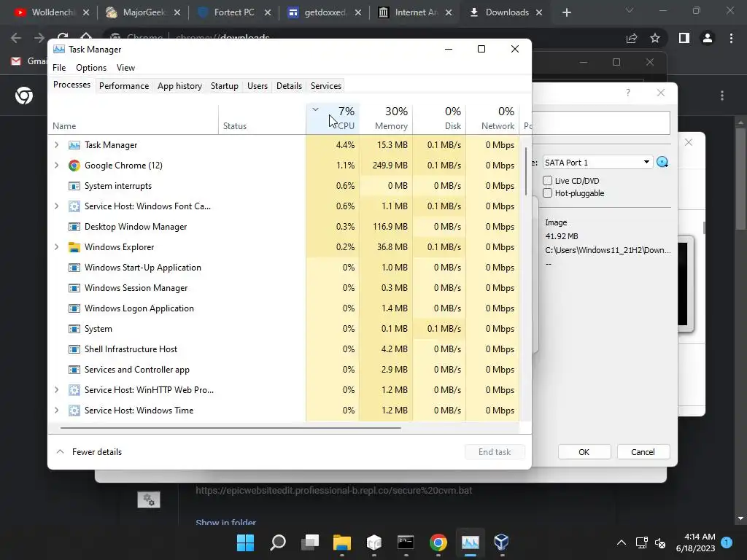The height and width of the screenshot is (560, 747).
Task: Expand the Task Manager process group
Action: click(57, 145)
